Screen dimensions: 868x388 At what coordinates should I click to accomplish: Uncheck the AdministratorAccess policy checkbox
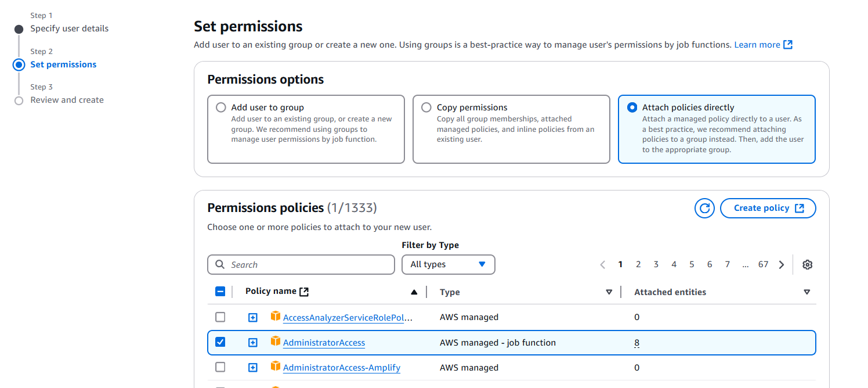220,342
